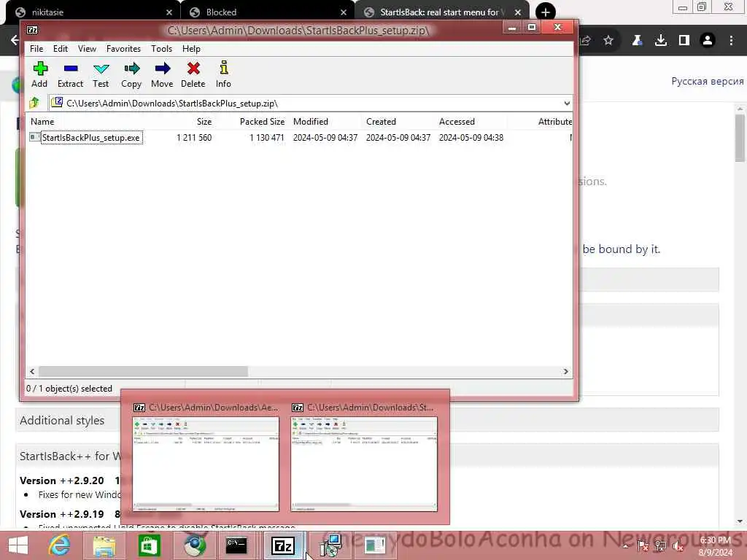This screenshot has width=747, height=560.
Task: Open Chrome downloads icon
Action: point(660,41)
